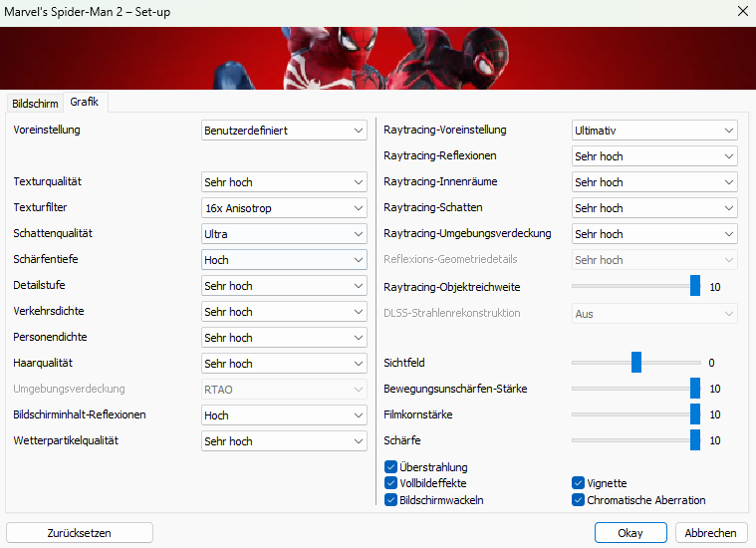Click the Abbrechen button
Image resolution: width=756 pixels, height=548 pixels.
click(710, 533)
